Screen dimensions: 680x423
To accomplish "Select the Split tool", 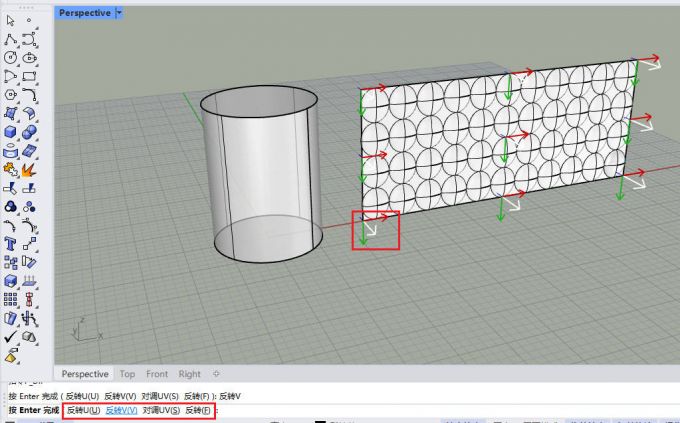I will pyautogui.click(x=29, y=188).
